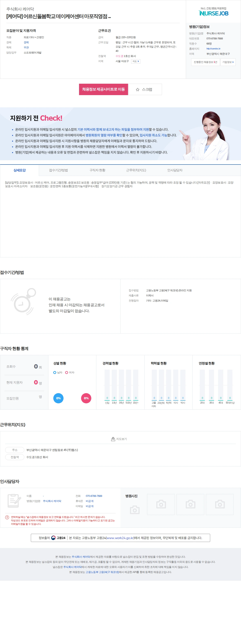The height and width of the screenshot is (644, 241).
Task: Click 진행중인 채용정보 1건 button
Action: click(205, 62)
